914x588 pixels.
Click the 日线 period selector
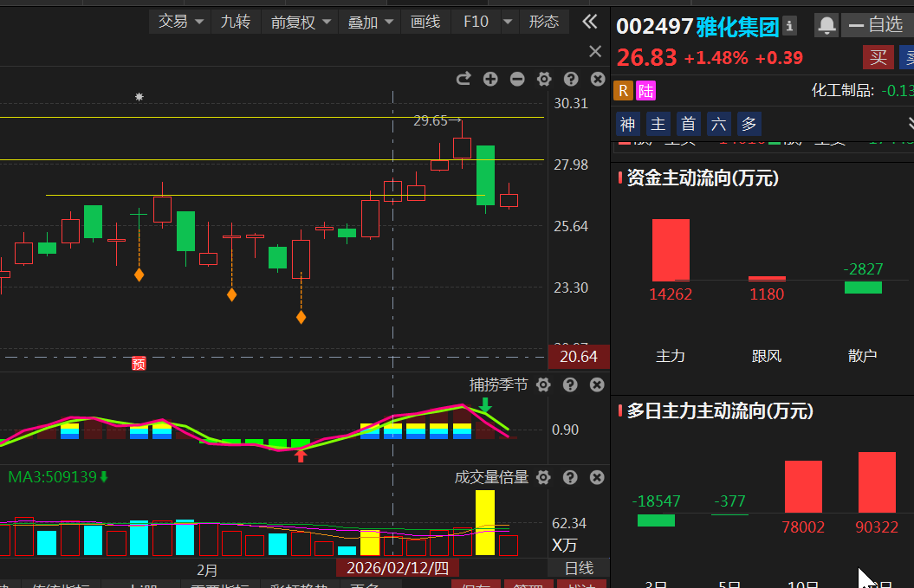pos(579,568)
